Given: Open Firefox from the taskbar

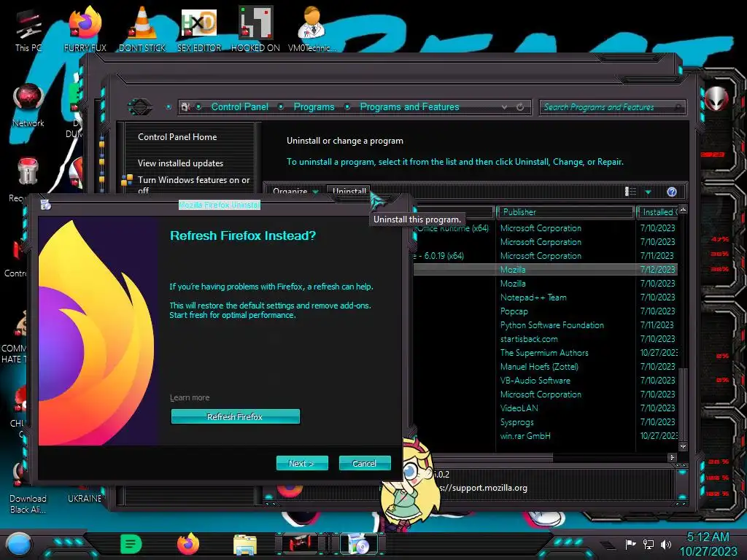Looking at the screenshot, I should (188, 544).
